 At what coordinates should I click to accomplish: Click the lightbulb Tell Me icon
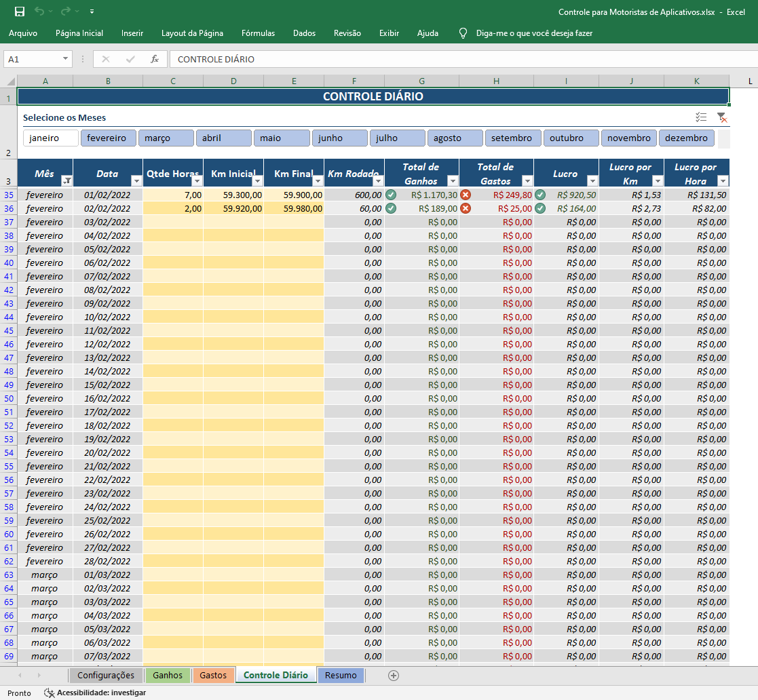[x=463, y=33]
